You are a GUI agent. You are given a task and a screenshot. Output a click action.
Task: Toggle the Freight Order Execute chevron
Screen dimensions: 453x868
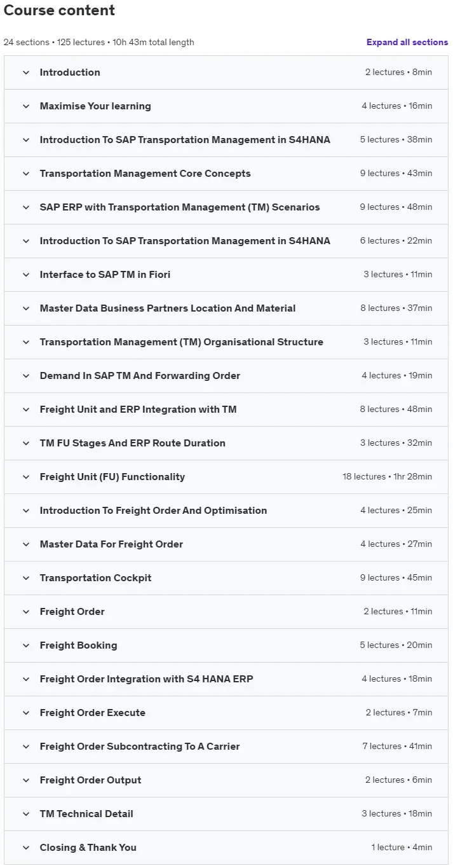[26, 713]
